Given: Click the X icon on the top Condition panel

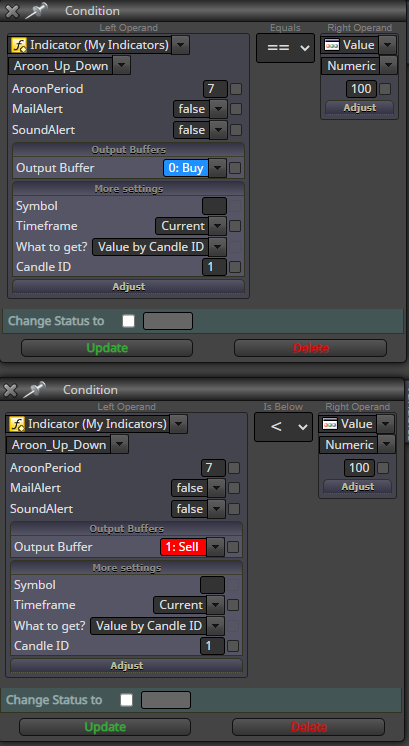Looking at the screenshot, I should tap(12, 11).
